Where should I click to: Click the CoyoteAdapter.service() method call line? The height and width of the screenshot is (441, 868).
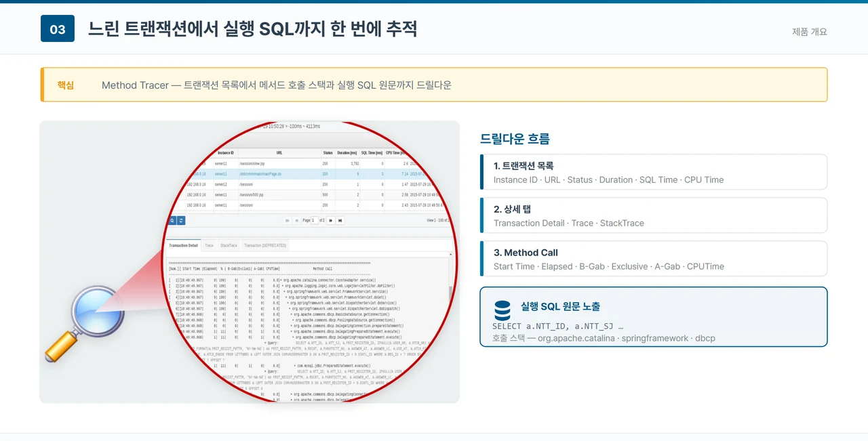coord(328,280)
